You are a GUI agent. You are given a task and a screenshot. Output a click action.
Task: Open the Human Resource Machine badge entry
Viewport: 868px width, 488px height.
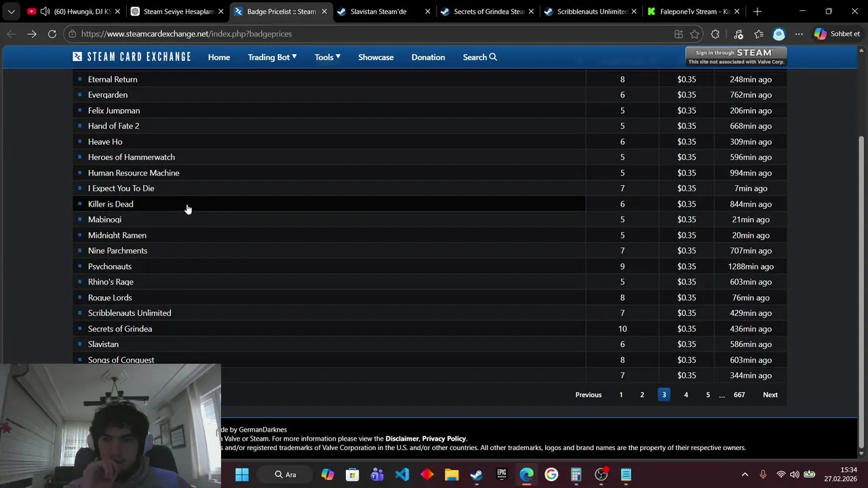click(134, 173)
